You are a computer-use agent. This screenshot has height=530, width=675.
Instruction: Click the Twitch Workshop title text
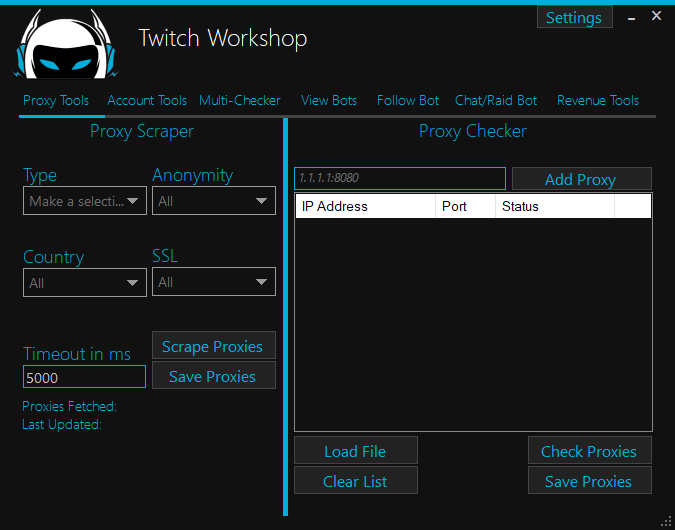[x=223, y=38]
